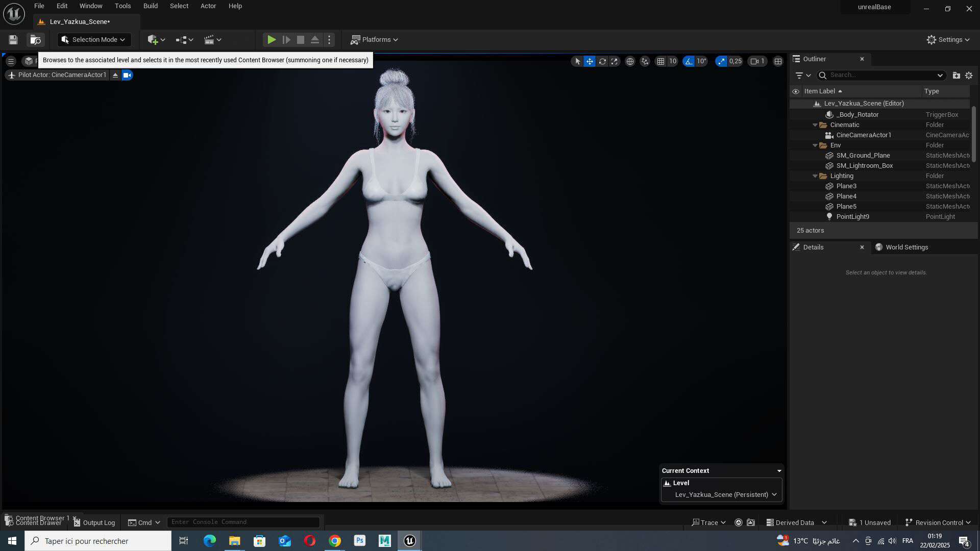
Task: Select the Select objects cursor tool
Action: (x=577, y=61)
